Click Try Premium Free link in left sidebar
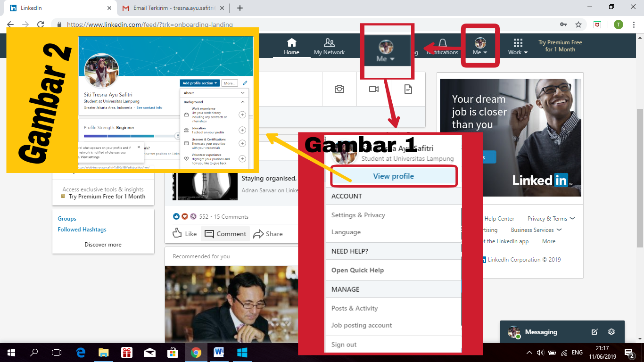 pyautogui.click(x=107, y=197)
